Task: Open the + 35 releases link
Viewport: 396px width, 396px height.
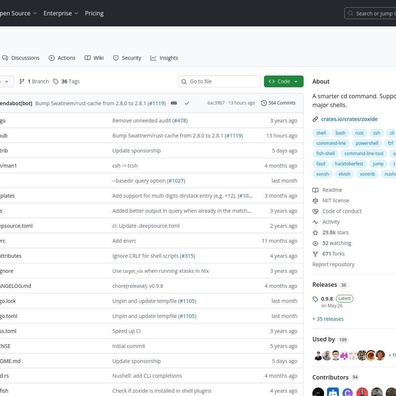Action: point(328,319)
